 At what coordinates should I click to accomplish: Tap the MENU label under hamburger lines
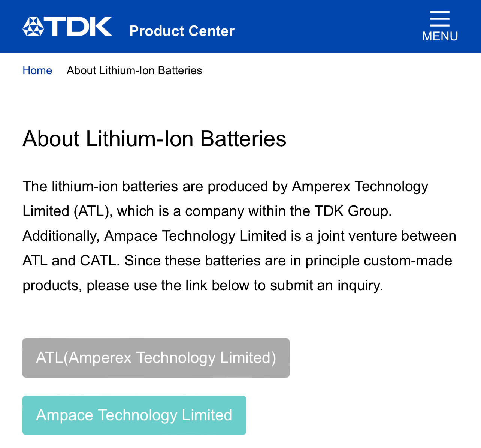[440, 36]
